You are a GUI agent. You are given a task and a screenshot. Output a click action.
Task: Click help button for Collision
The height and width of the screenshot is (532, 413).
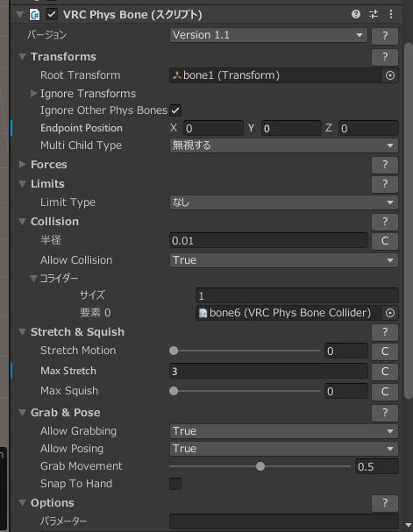[x=385, y=222]
